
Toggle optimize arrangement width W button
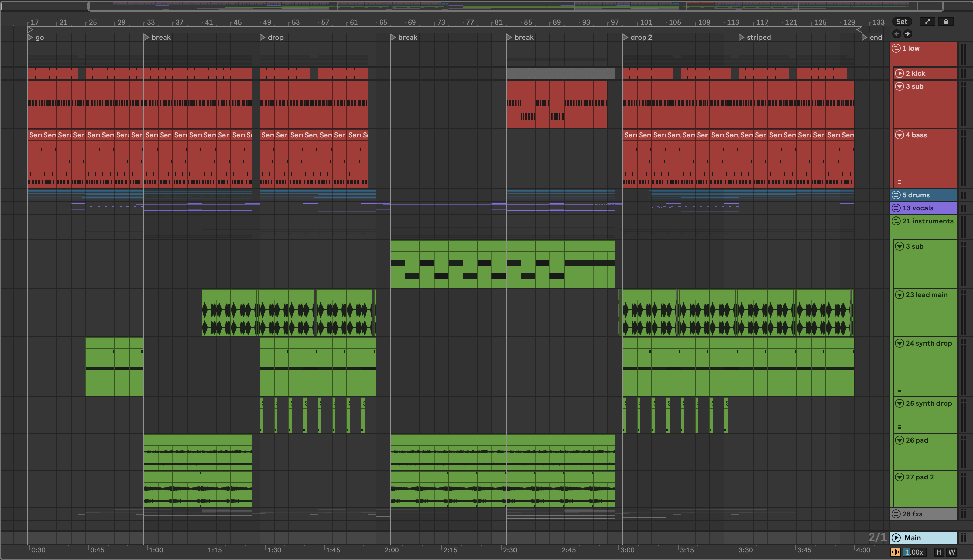[x=951, y=552]
